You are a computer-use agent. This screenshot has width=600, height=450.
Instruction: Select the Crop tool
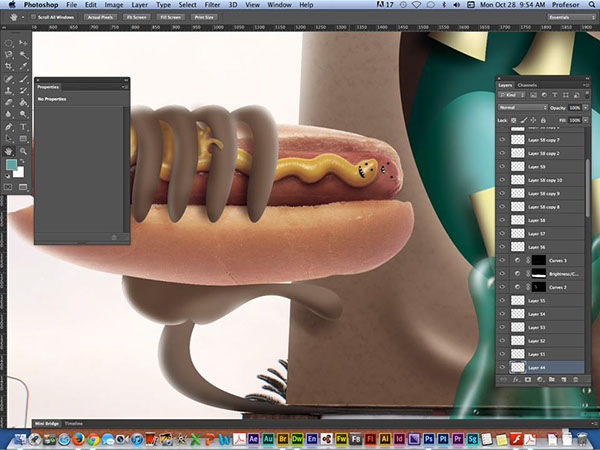click(x=8, y=67)
